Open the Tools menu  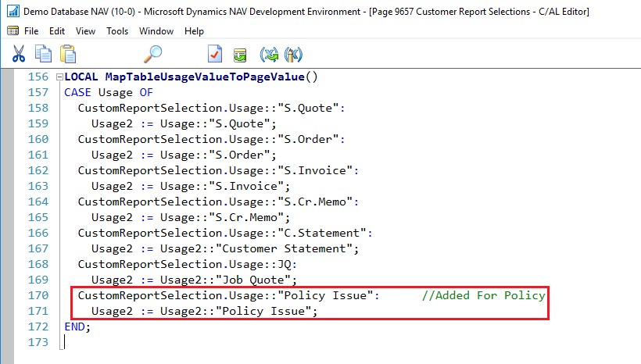tap(117, 31)
